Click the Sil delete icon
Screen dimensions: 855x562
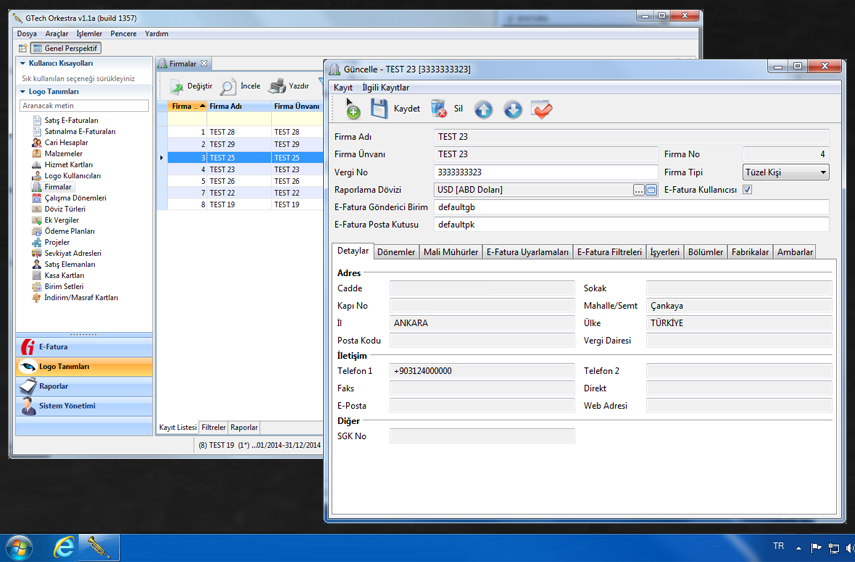439,109
